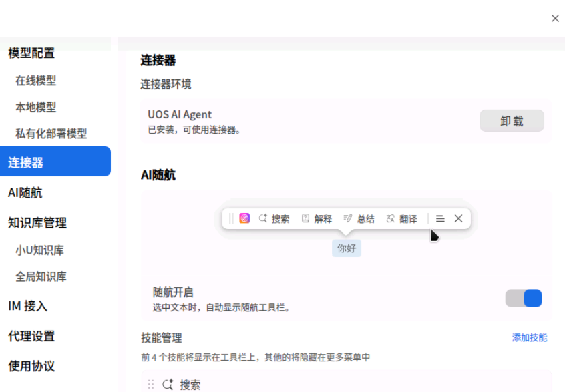Close the floating AI toolbar preview
The image size is (565, 392).
click(x=458, y=218)
